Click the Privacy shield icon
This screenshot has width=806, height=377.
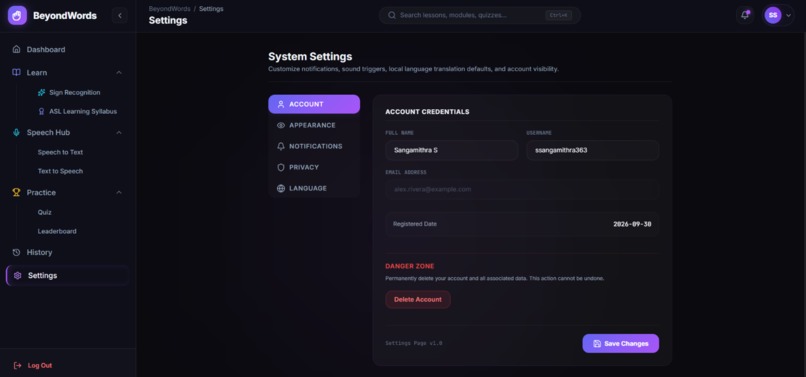click(x=281, y=168)
